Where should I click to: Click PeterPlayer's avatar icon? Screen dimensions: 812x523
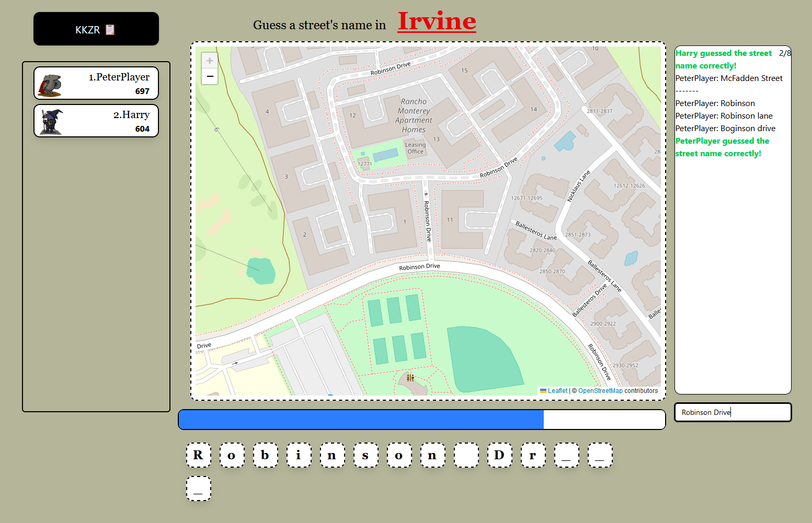pos(50,85)
